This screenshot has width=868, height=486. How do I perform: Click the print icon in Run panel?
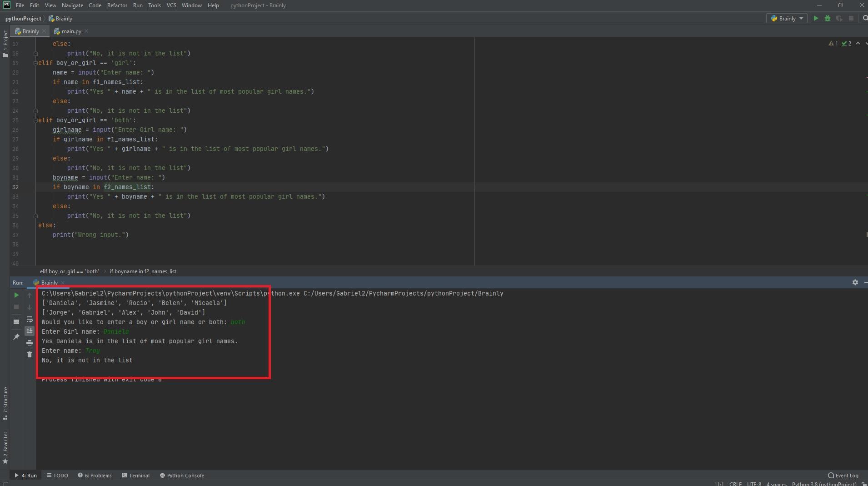pos(30,343)
